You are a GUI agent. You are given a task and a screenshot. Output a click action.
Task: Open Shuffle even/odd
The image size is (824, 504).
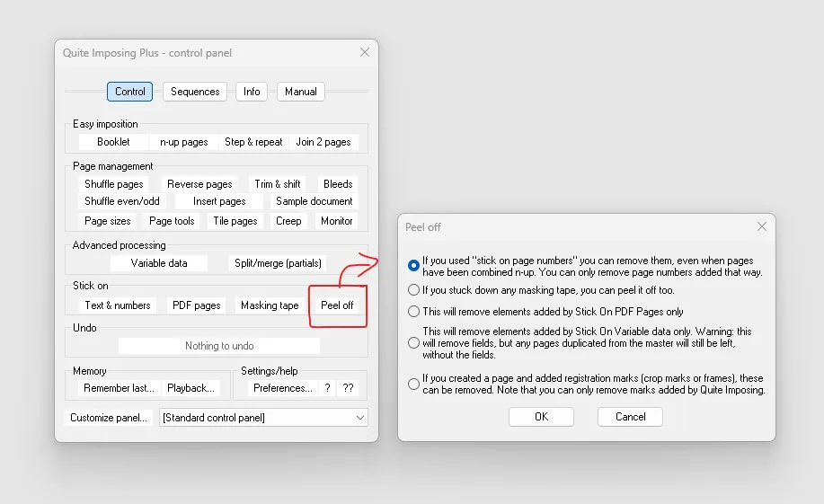click(x=122, y=200)
